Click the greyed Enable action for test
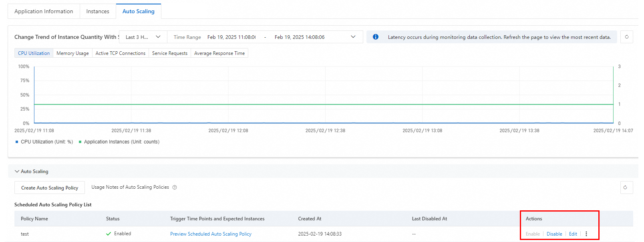This screenshot has height=242, width=644. coord(533,234)
